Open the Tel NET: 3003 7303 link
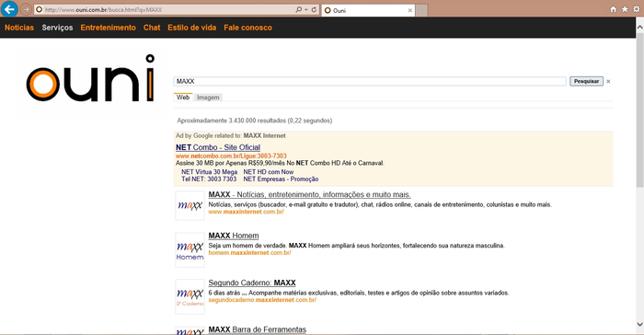The height and width of the screenshot is (335, 644). click(x=209, y=179)
